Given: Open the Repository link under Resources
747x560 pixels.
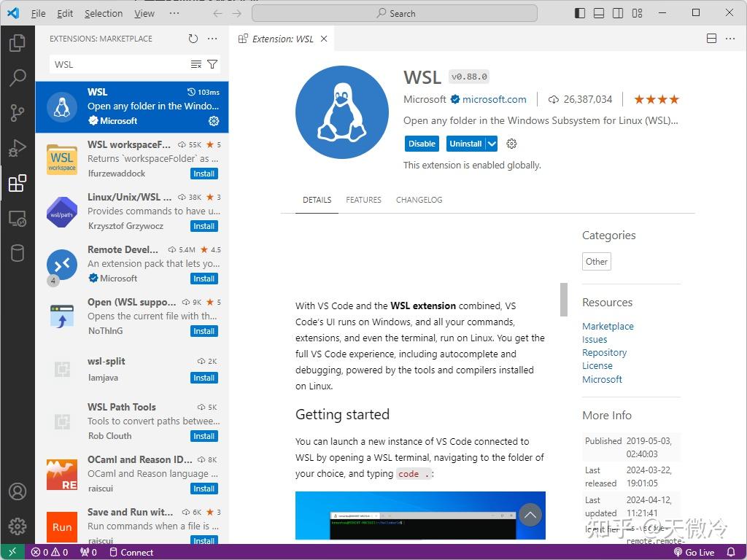Looking at the screenshot, I should tap(604, 352).
